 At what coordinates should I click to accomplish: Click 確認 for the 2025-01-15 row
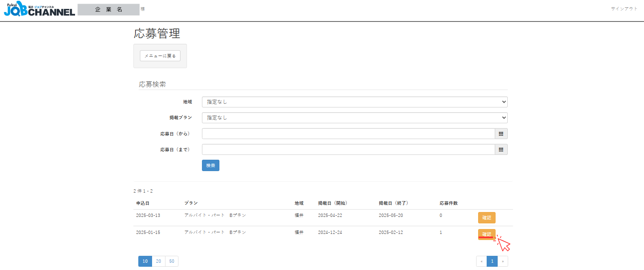487,234
